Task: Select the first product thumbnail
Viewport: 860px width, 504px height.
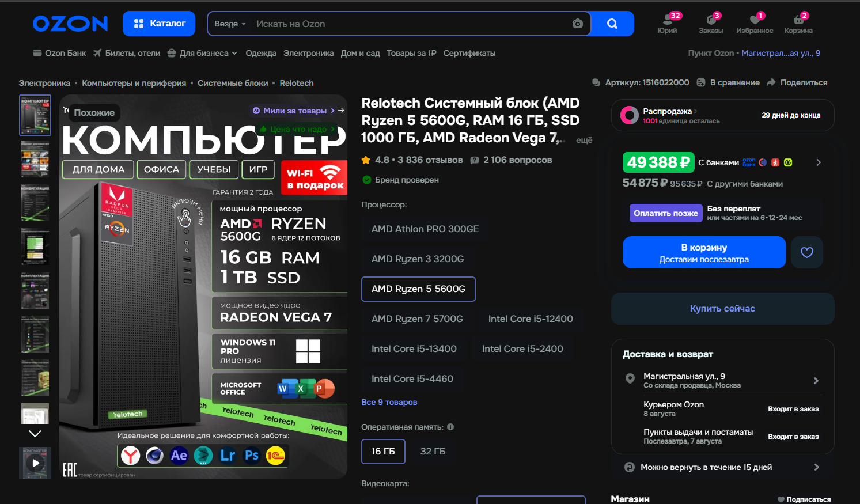Action: tap(35, 115)
